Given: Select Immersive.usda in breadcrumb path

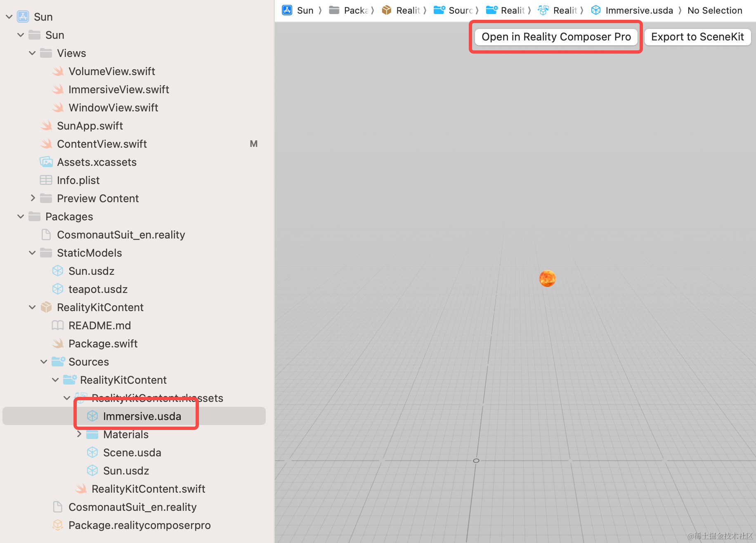Looking at the screenshot, I should coord(639,10).
